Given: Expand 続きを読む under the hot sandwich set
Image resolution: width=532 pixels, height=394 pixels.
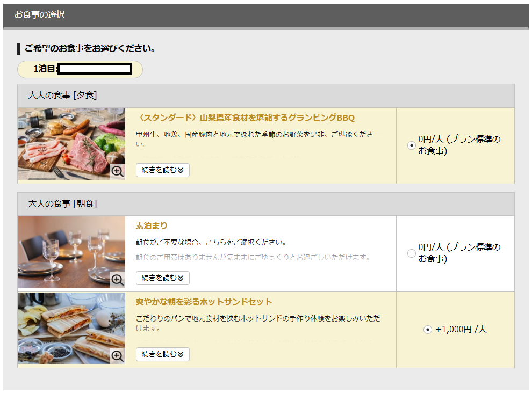Looking at the screenshot, I should tap(162, 354).
